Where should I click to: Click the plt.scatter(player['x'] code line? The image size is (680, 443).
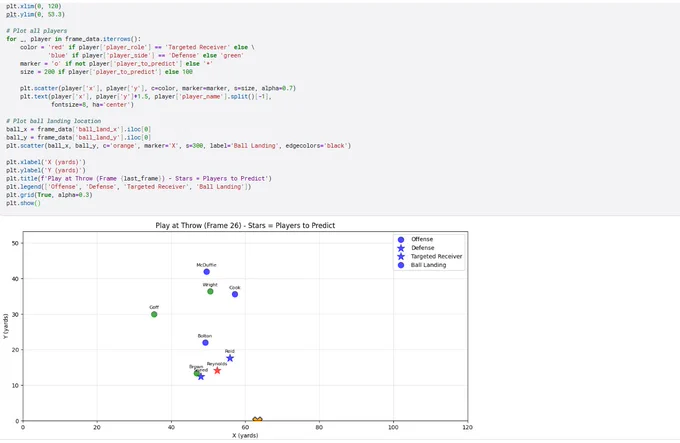(158, 88)
